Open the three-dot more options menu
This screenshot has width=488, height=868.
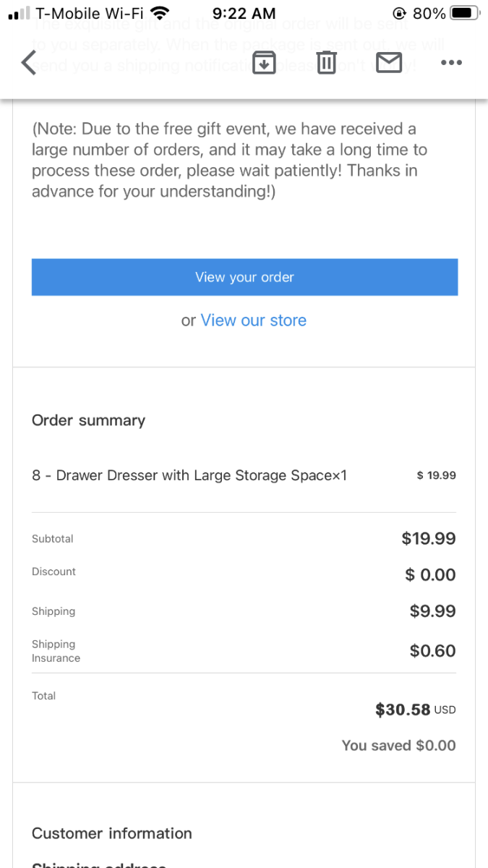[450, 63]
